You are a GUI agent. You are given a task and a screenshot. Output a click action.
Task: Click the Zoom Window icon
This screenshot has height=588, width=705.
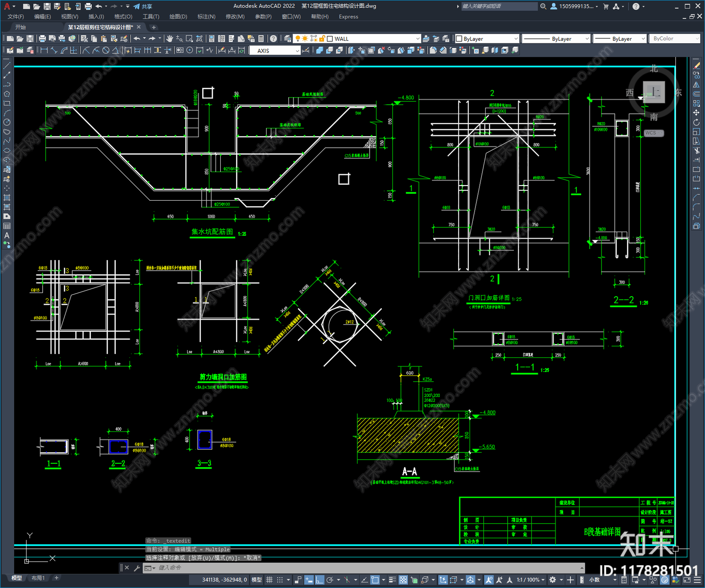pyautogui.click(x=189, y=39)
